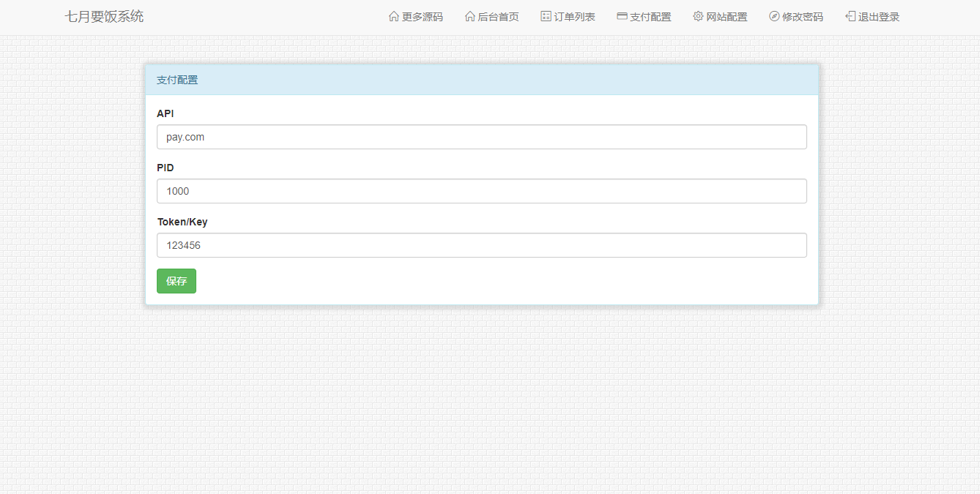Click the bold PID label
This screenshot has height=494, width=980.
point(166,168)
